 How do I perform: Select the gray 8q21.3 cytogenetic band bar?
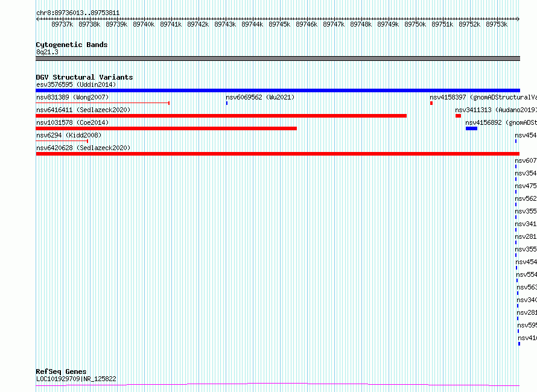coord(278,58)
